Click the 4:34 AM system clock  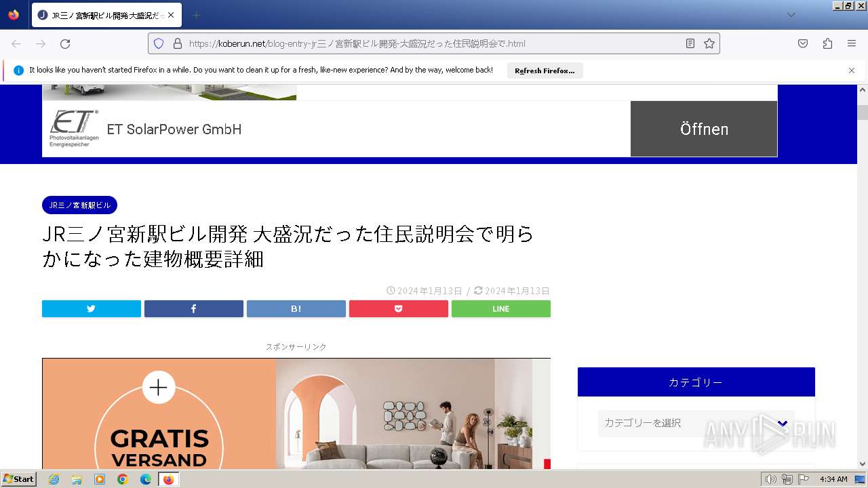click(833, 479)
